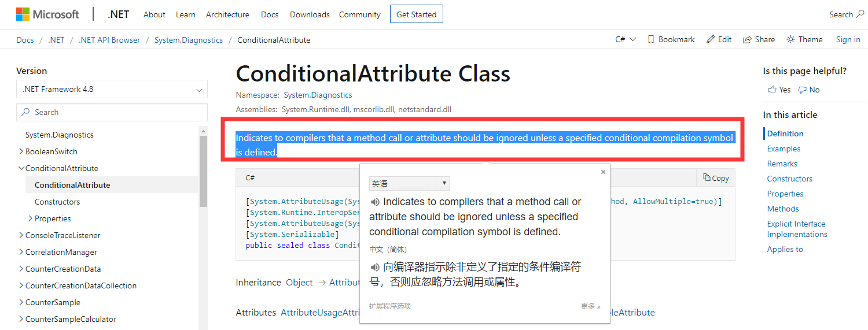Navigate to System.Diagnostics breadcrumb
The width and height of the screenshot is (868, 330).
189,40
